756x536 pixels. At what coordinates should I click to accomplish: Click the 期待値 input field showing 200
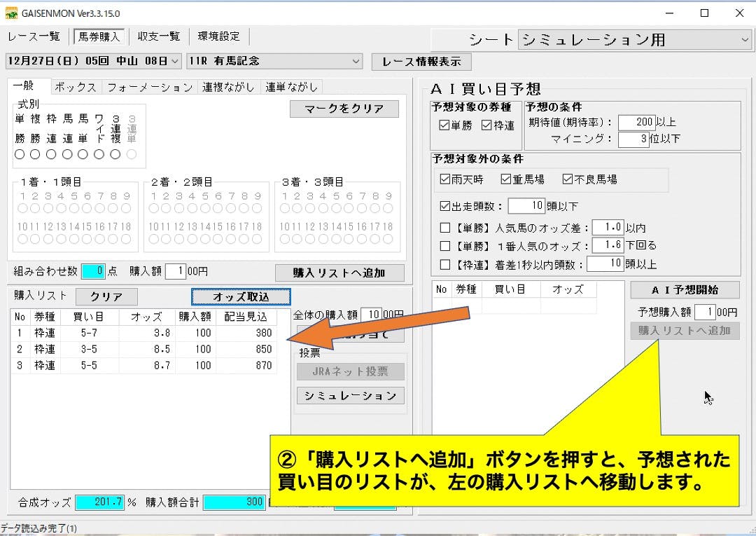636,122
